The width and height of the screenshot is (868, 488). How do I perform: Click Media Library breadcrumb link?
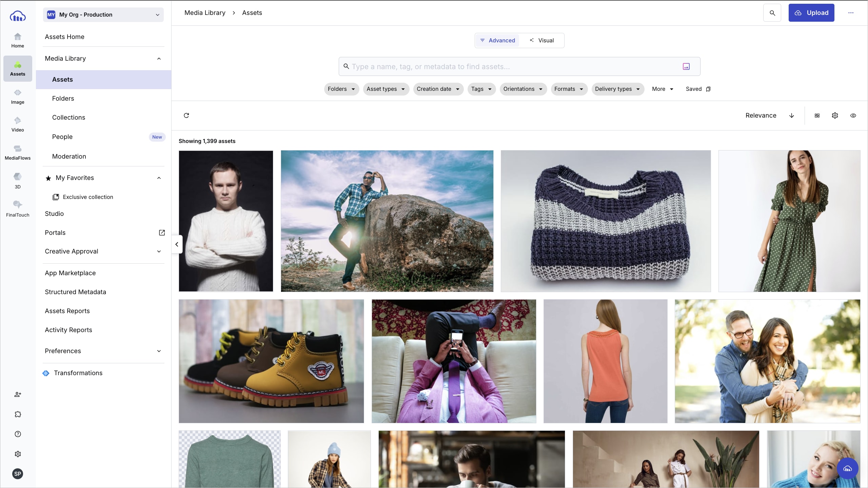(205, 13)
